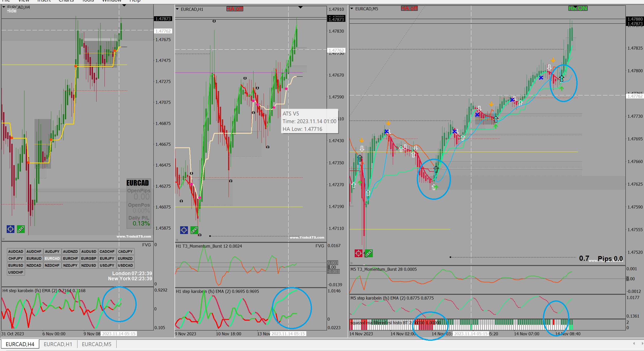Expand EURCAD,H4 chart title dropdown arrow
644x351 pixels.
(4, 7)
